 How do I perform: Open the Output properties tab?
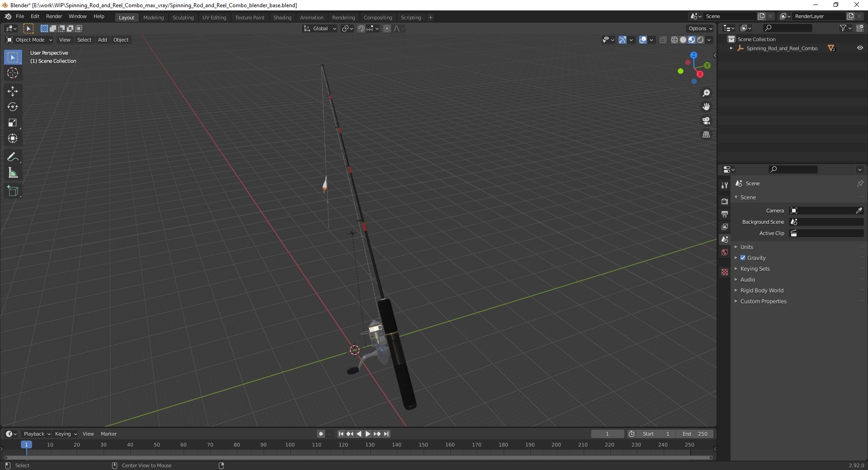point(725,214)
